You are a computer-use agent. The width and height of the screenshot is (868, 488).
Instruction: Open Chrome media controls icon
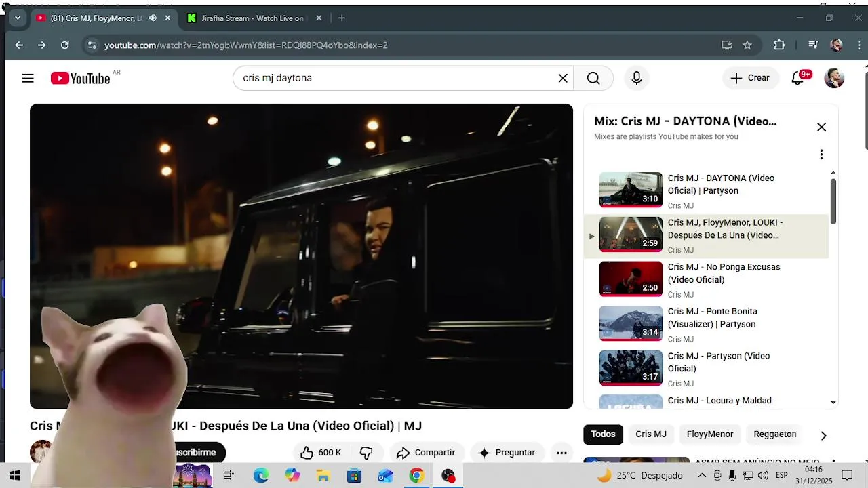(813, 45)
